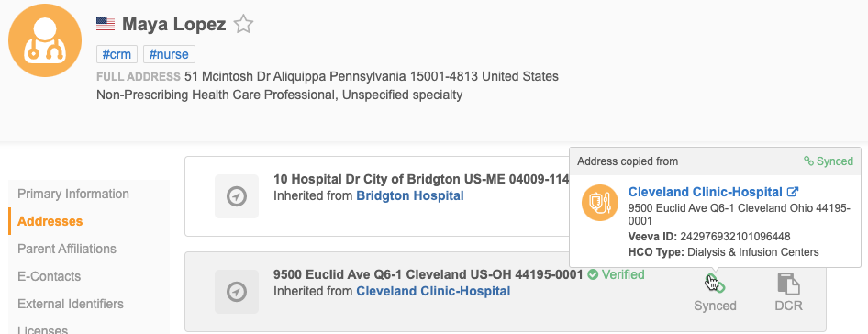Select the #nurse hashtag
This screenshot has height=334, width=868.
(x=169, y=54)
